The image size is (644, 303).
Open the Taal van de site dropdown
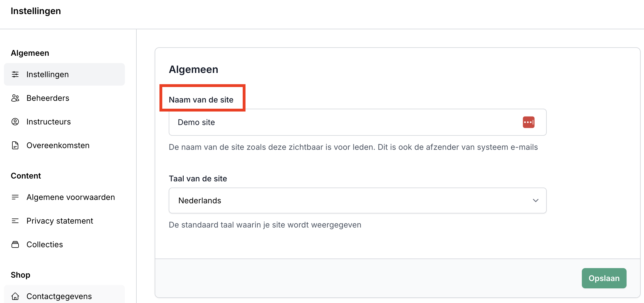coord(357,200)
